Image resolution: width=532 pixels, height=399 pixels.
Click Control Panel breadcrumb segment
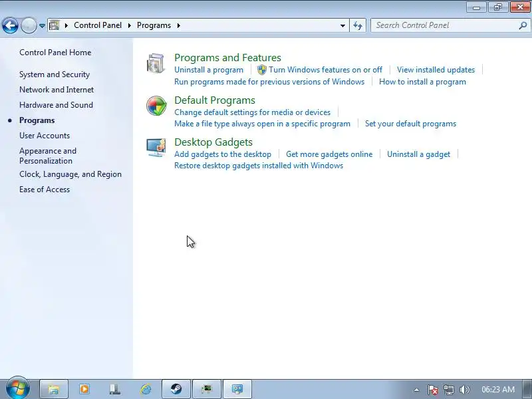[x=98, y=25]
